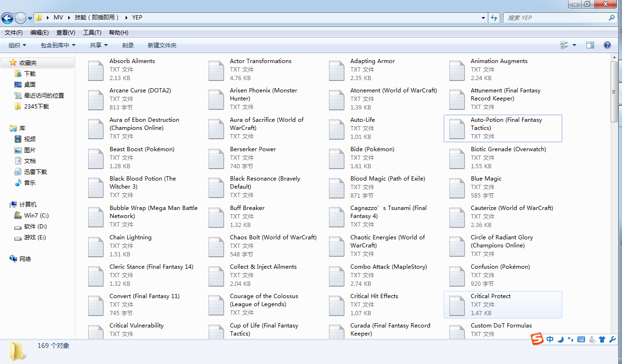Select the "Arcane Curse (DOTA2)" file name
The image size is (622, 364).
tap(140, 91)
